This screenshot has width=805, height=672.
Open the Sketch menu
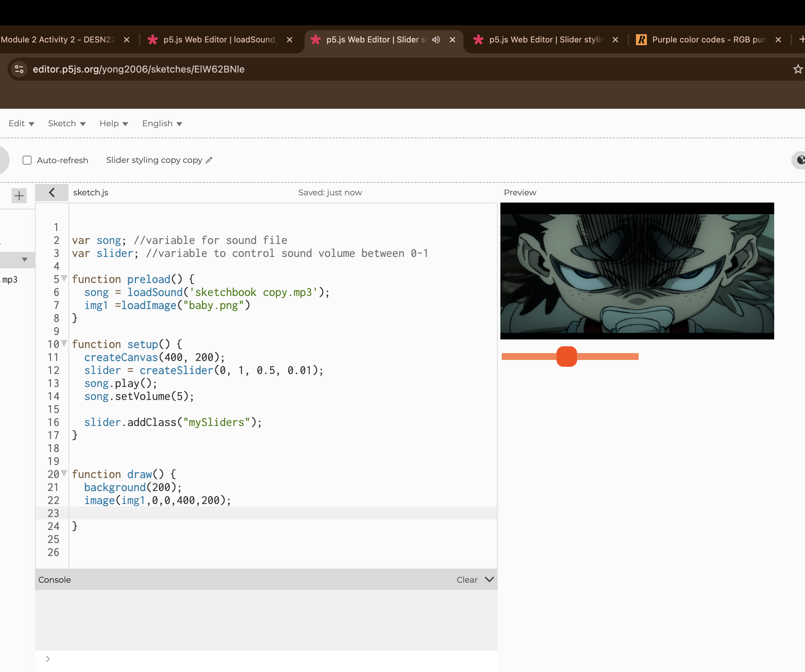[x=67, y=124]
